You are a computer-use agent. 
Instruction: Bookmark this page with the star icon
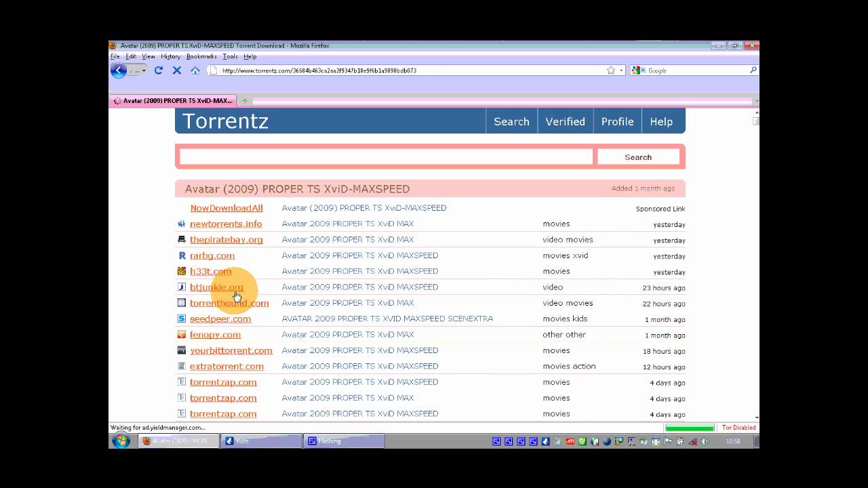(x=611, y=70)
